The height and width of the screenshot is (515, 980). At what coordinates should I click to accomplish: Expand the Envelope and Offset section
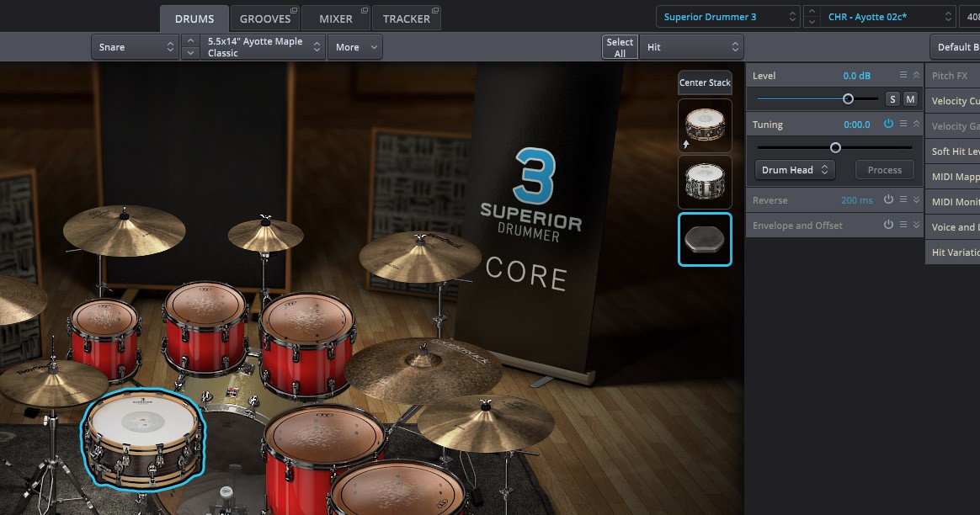[x=916, y=225]
